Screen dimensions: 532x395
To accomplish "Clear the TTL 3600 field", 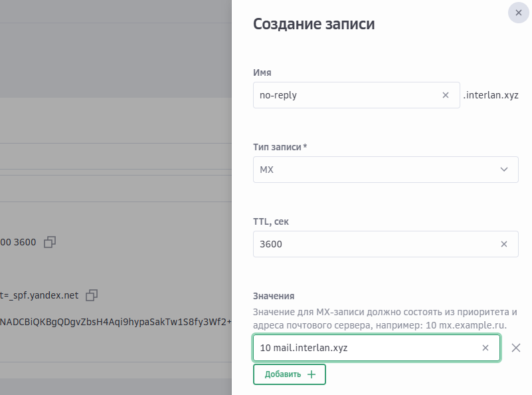I will coord(504,244).
